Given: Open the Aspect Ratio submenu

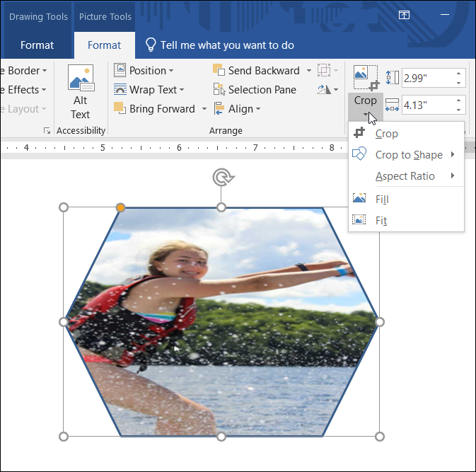Looking at the screenshot, I should pyautogui.click(x=406, y=176).
